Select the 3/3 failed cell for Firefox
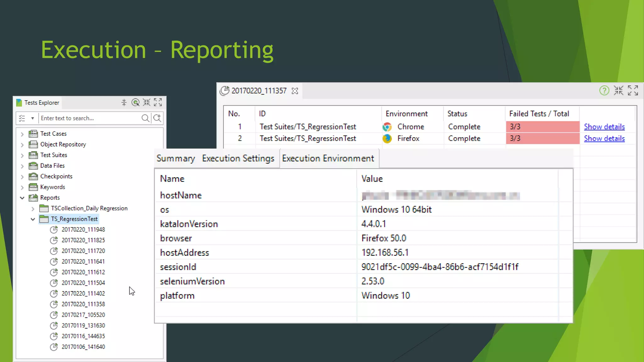 (542, 139)
